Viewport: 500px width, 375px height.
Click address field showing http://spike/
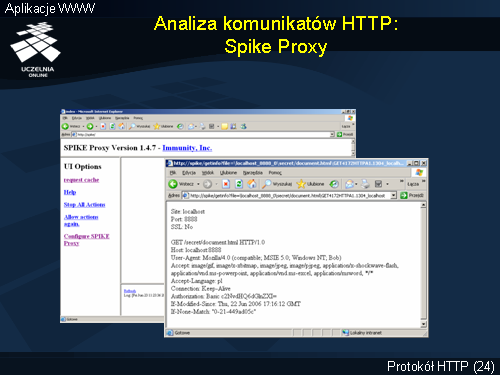[x=203, y=134]
